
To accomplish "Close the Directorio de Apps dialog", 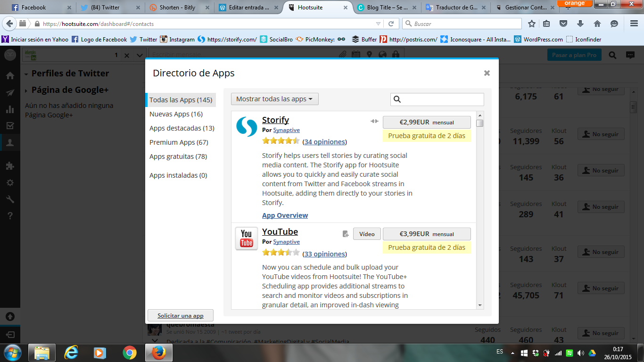I will pos(487,73).
